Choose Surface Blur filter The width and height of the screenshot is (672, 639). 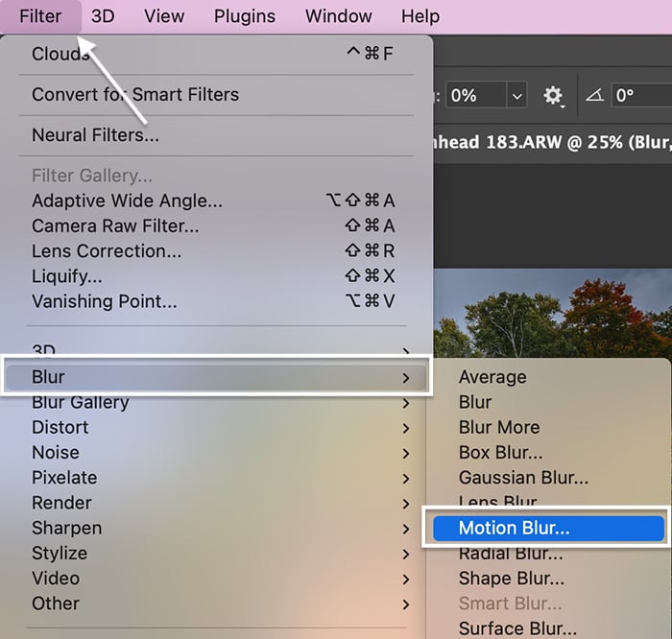click(548, 628)
